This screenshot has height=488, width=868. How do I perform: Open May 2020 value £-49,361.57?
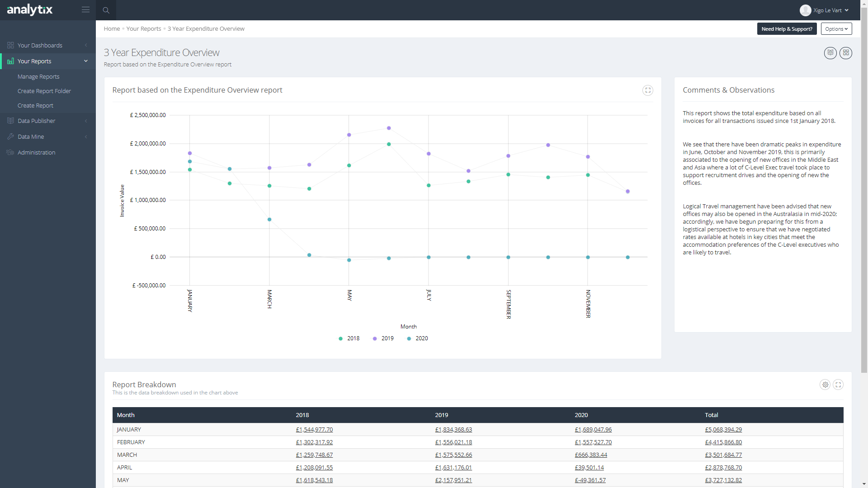[590, 480]
